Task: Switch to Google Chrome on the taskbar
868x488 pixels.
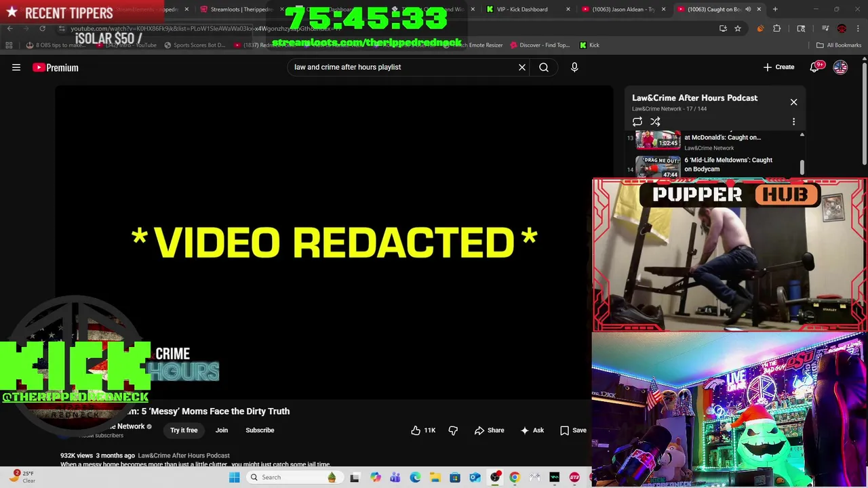Action: coord(515,477)
